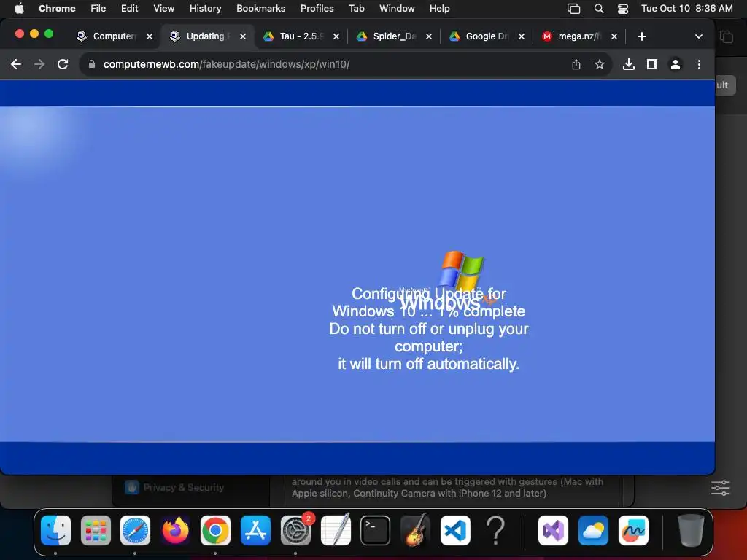Open Freeform from the Dock

click(633, 530)
